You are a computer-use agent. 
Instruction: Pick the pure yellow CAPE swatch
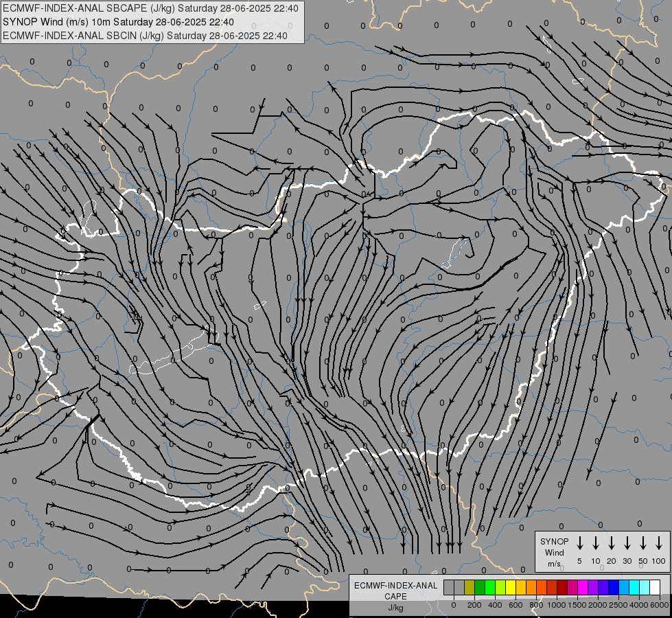pyautogui.click(x=511, y=587)
